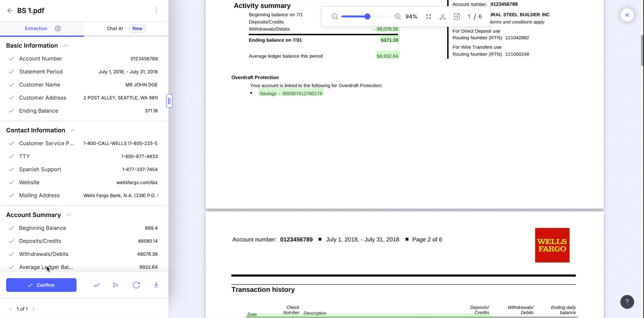The height and width of the screenshot is (318, 644).
Task: Open extraction settings gear icon
Action: tap(58, 29)
